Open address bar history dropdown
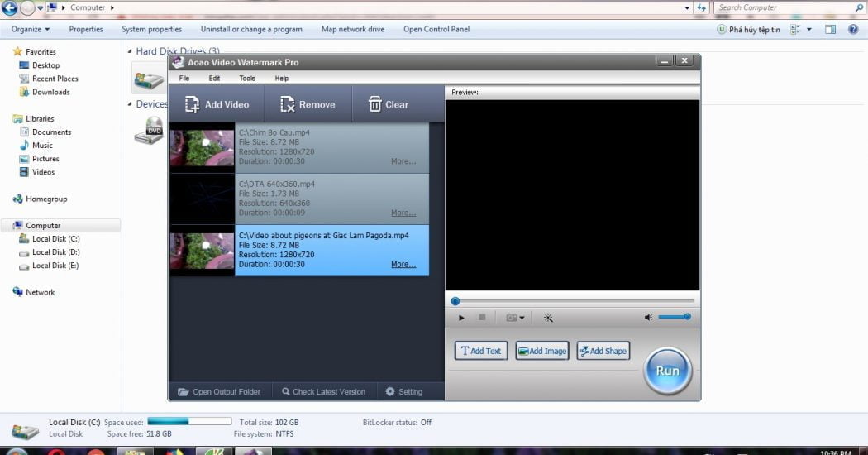868x455 pixels. [x=687, y=7]
